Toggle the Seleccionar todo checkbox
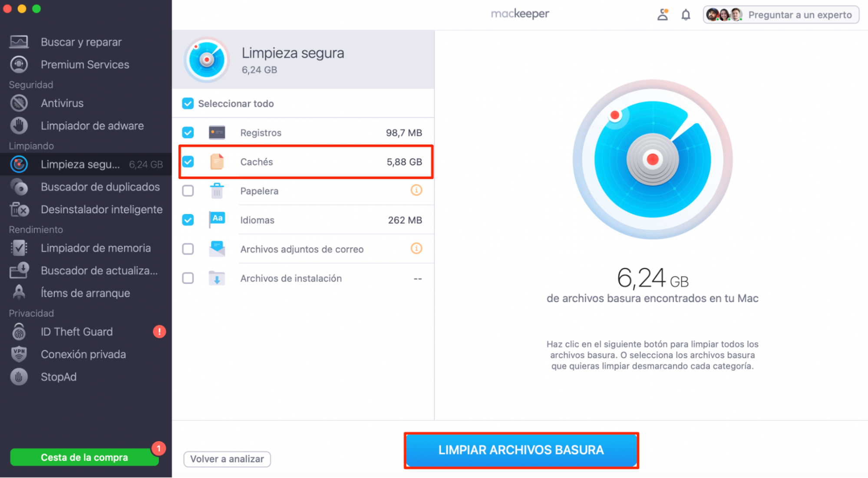Image resolution: width=868 pixels, height=478 pixels. 188,103
